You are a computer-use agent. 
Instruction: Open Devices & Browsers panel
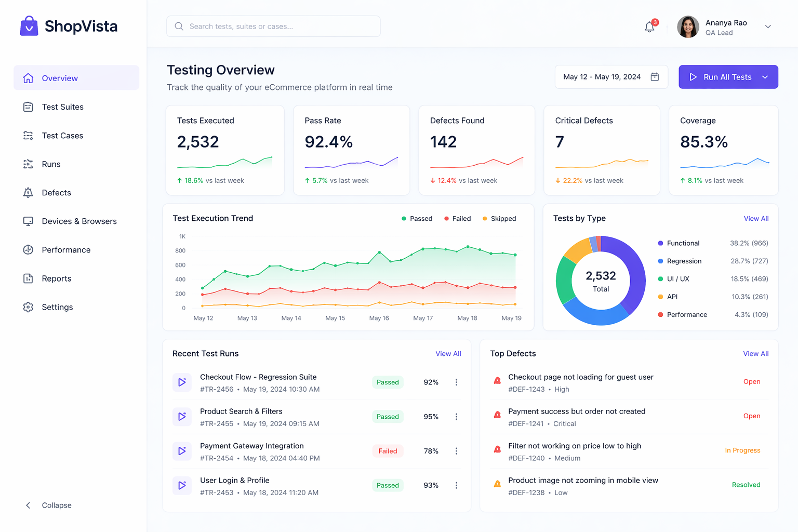(79, 221)
